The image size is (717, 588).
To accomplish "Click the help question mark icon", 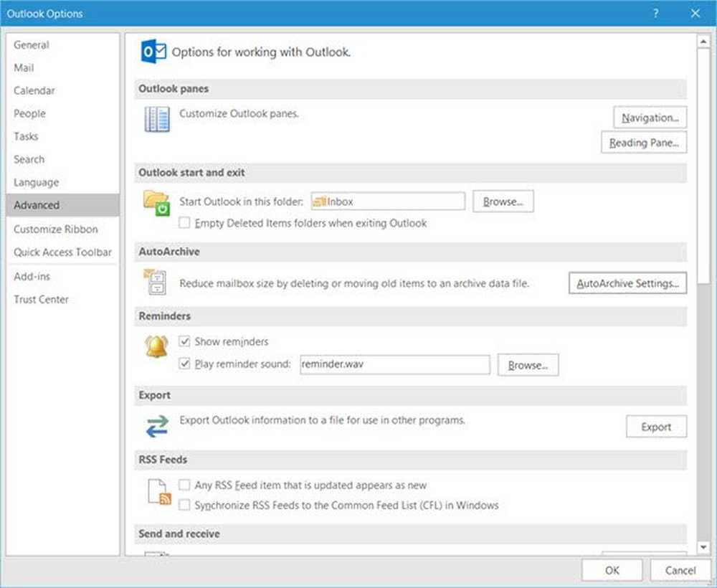I will (655, 13).
